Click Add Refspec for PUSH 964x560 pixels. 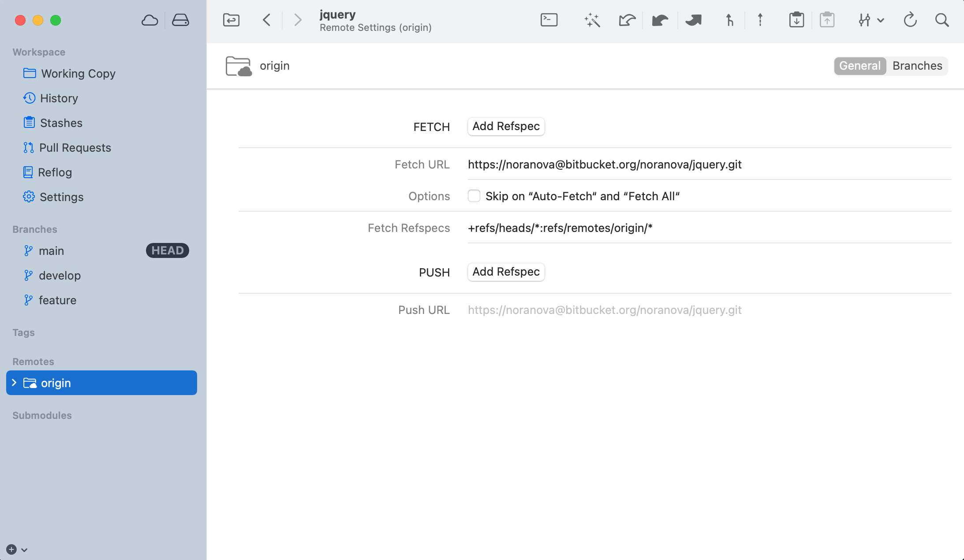click(x=505, y=272)
